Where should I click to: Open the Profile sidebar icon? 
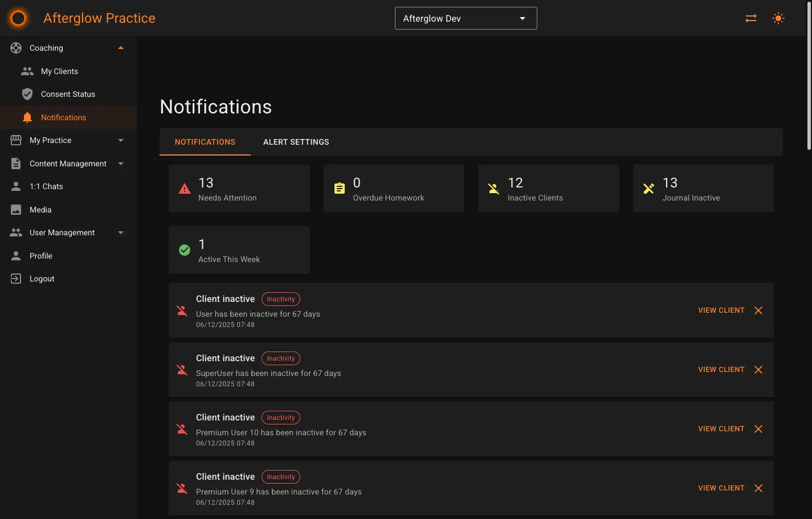pos(15,255)
